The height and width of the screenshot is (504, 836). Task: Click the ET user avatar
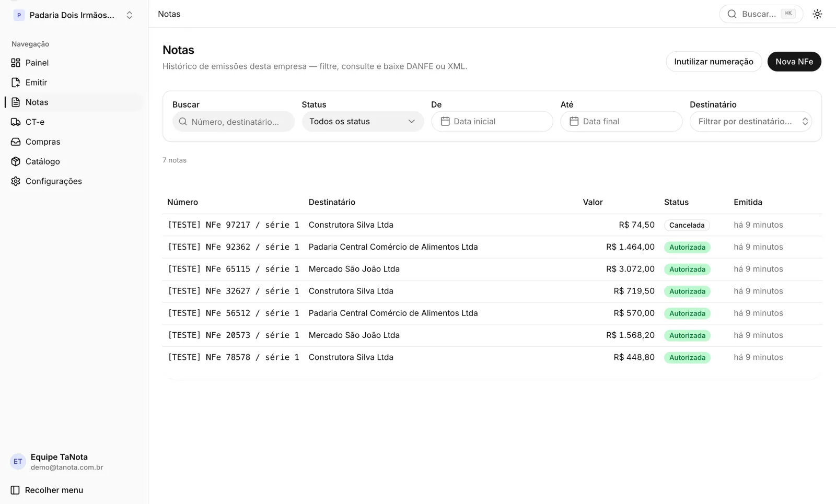click(x=18, y=462)
